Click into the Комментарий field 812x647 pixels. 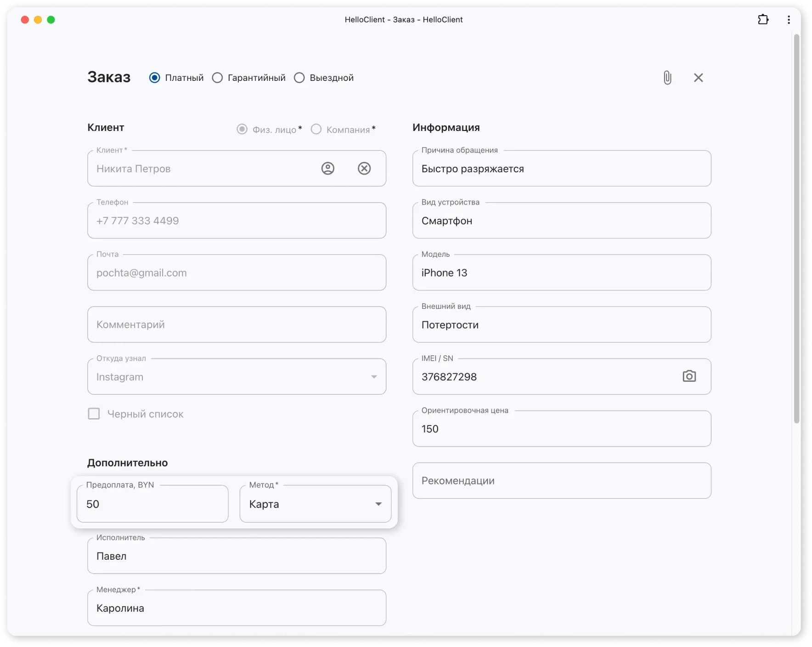[x=237, y=325]
